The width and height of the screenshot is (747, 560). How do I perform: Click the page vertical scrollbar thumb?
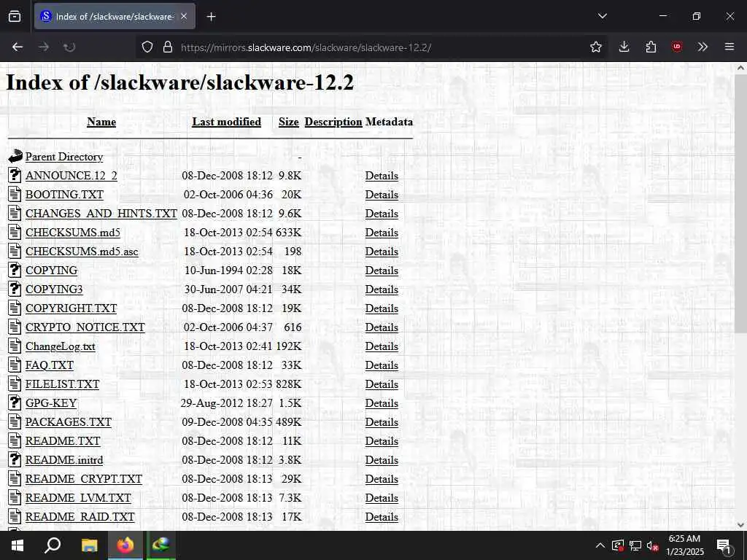(741, 204)
